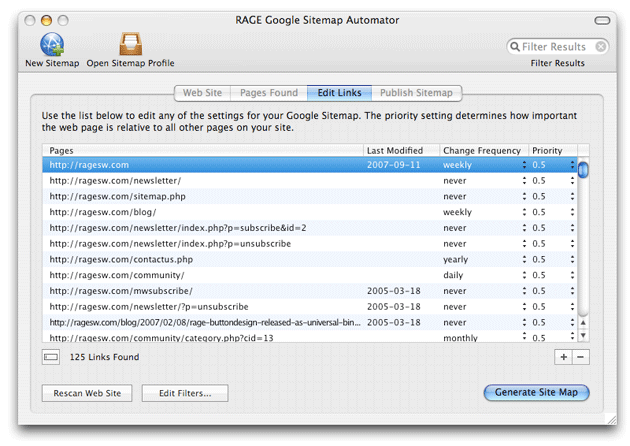The width and height of the screenshot is (630, 446).
Task: Open the priority dropdown for the contactus.php row
Action: pos(572,260)
